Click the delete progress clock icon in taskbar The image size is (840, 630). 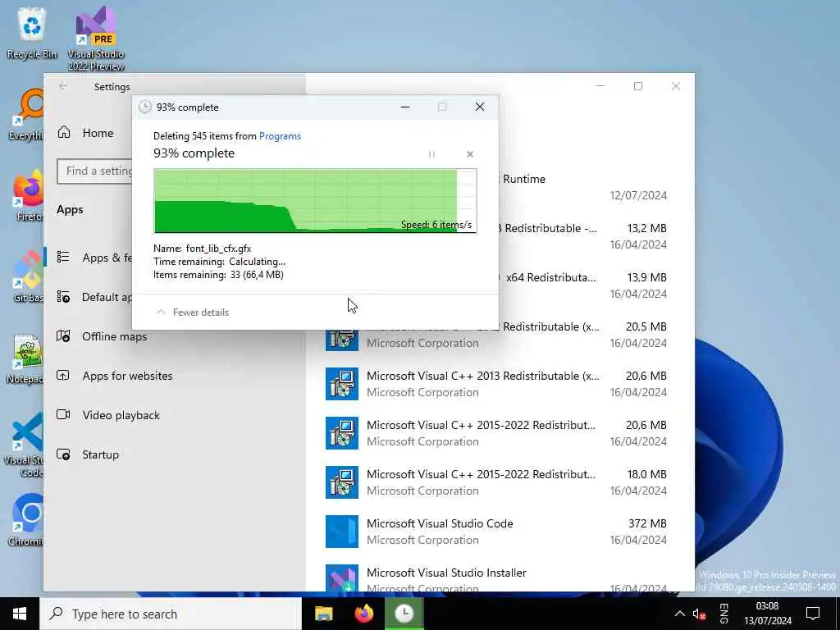click(x=404, y=614)
